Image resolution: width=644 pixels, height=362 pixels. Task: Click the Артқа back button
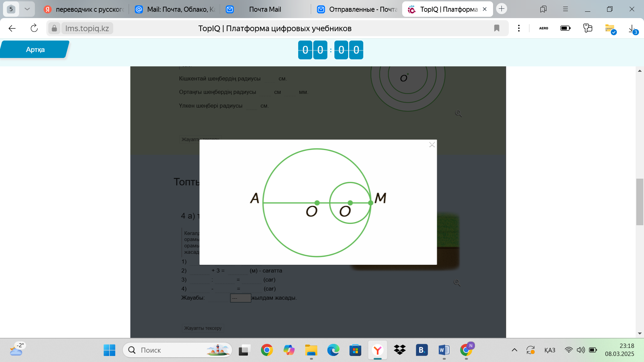35,50
